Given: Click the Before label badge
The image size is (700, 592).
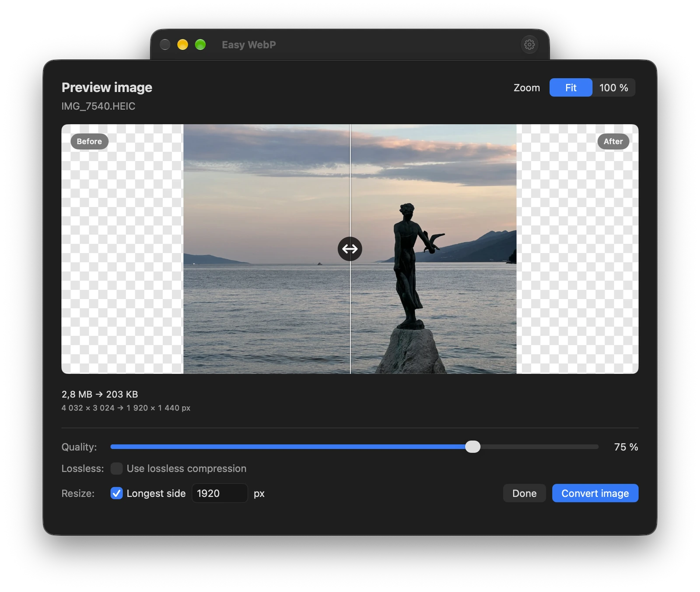Looking at the screenshot, I should 89,141.
